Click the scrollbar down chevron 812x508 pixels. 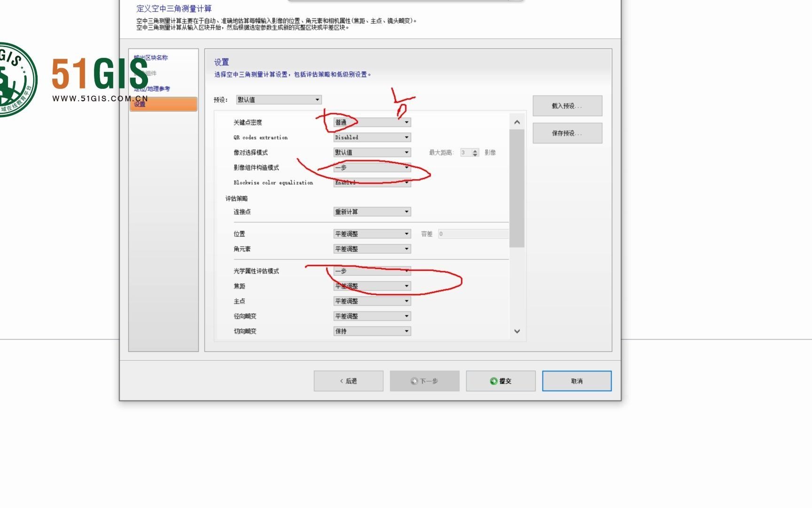tap(517, 331)
